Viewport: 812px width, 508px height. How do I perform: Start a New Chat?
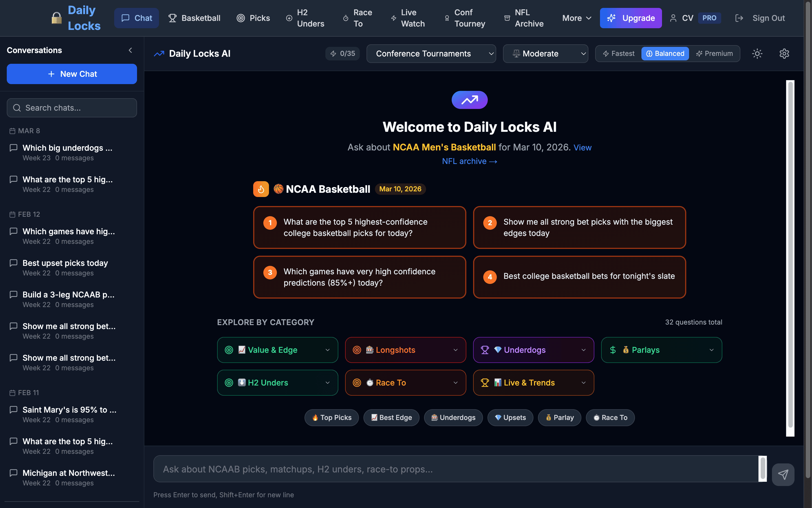tap(72, 74)
